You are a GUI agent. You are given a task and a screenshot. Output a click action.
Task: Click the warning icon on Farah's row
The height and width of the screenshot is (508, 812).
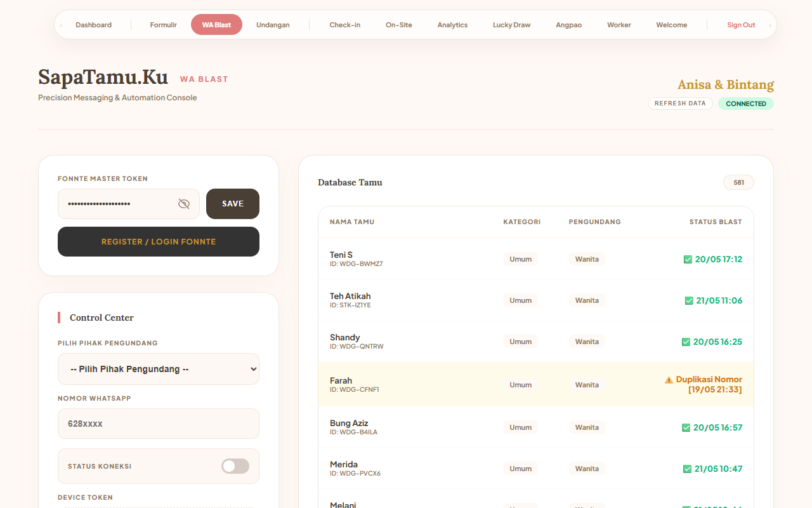[669, 380]
